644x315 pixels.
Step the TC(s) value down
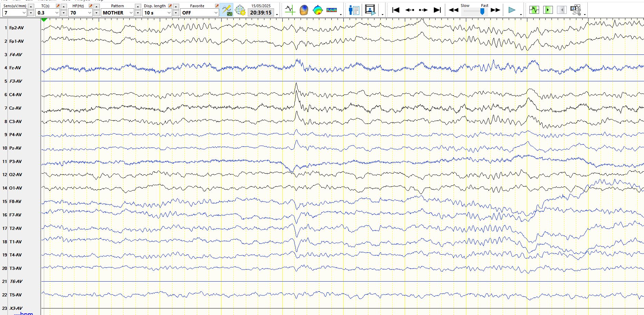pos(64,13)
